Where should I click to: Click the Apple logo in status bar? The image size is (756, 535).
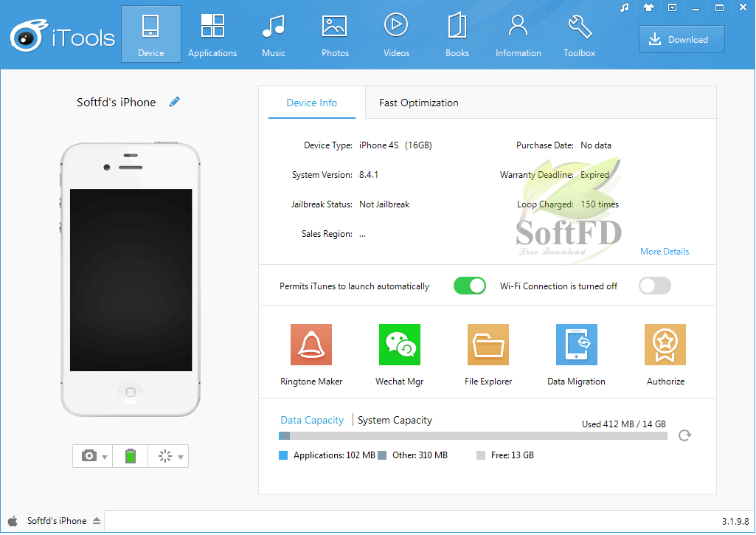13,520
